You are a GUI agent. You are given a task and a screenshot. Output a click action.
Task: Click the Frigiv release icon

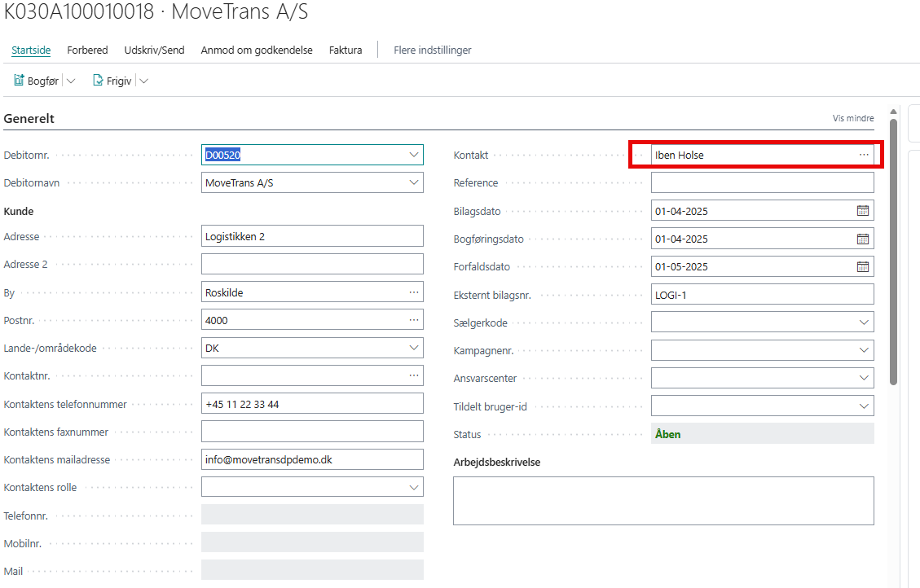(x=98, y=81)
